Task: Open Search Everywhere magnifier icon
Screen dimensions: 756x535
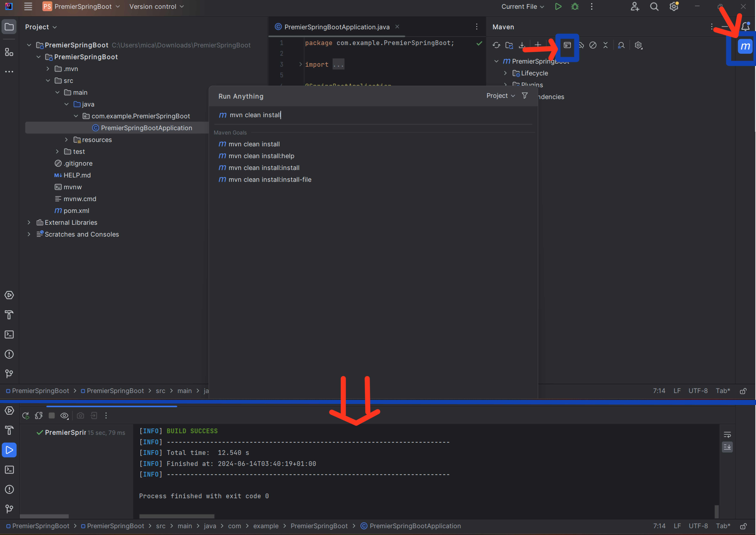Action: click(x=654, y=7)
